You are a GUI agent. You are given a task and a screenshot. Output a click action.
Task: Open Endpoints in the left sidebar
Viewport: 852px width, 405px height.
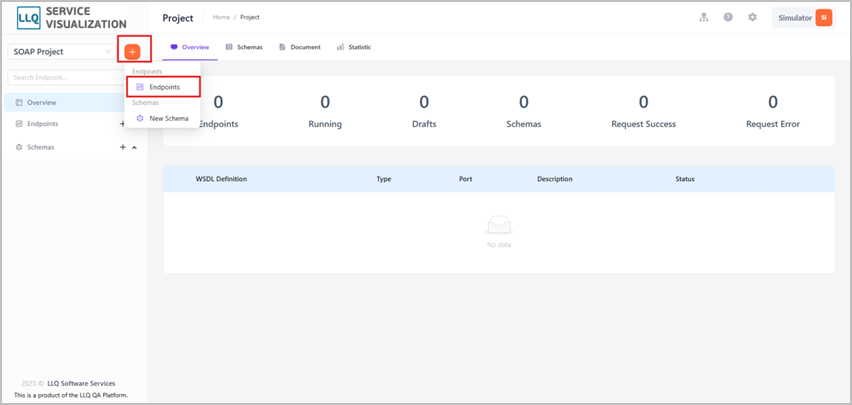42,123
